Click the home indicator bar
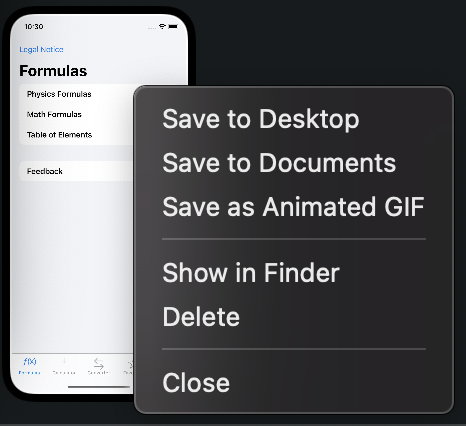Image resolution: width=466 pixels, height=426 pixels. pos(99,387)
